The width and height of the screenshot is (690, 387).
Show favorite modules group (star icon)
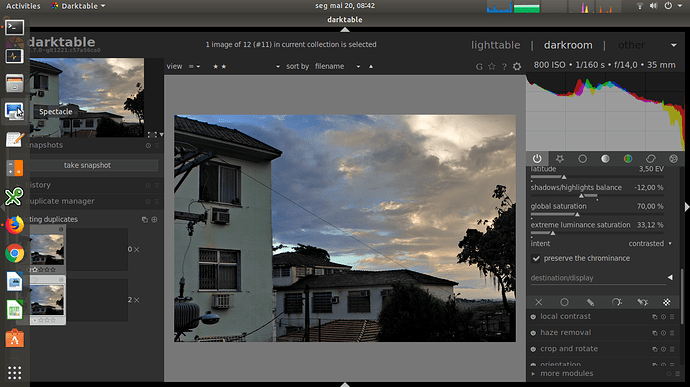560,158
